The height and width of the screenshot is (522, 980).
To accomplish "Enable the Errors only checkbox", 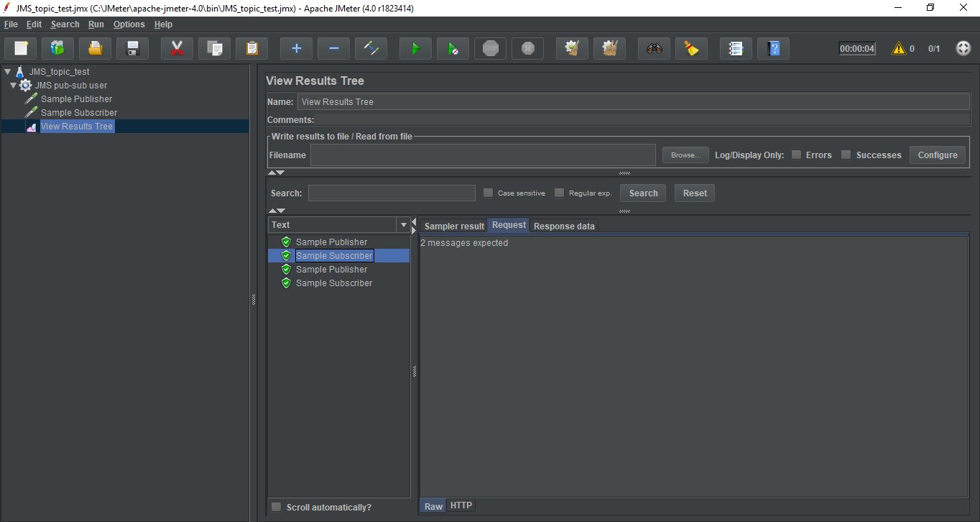I will 796,155.
